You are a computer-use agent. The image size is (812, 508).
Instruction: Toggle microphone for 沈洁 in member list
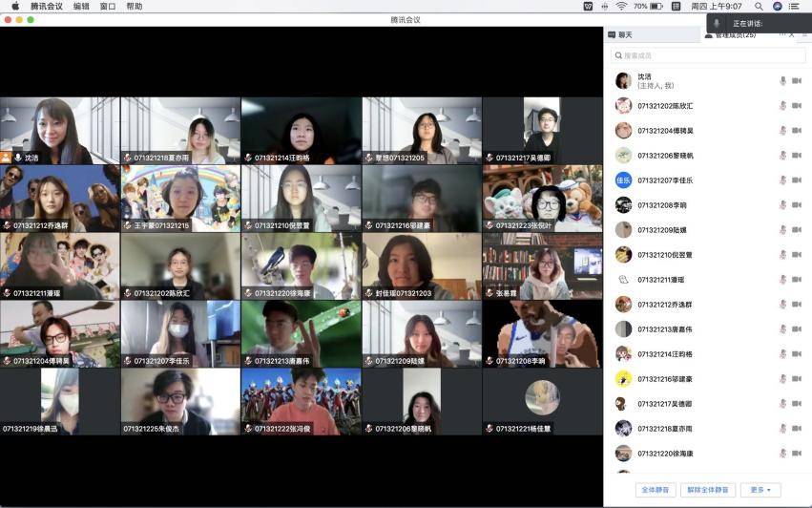click(782, 81)
